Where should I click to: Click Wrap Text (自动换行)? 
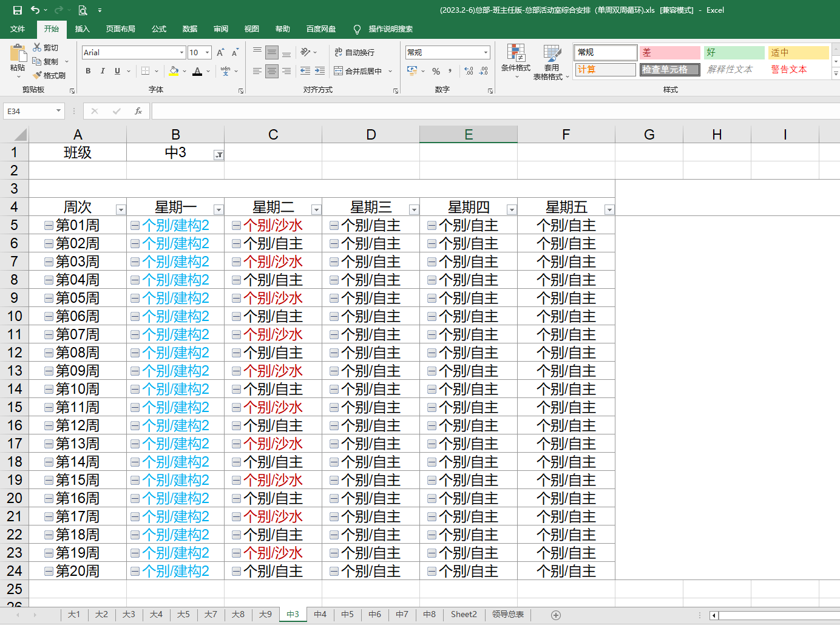354,53
